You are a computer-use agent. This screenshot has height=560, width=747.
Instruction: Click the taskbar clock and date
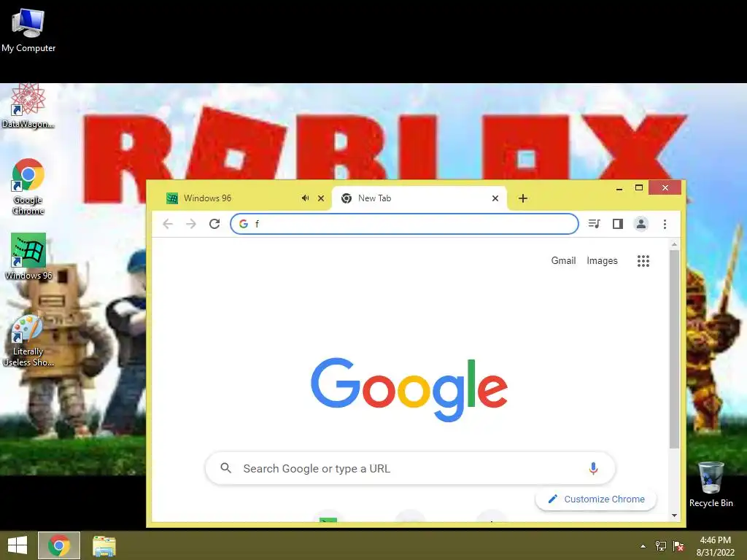point(716,546)
